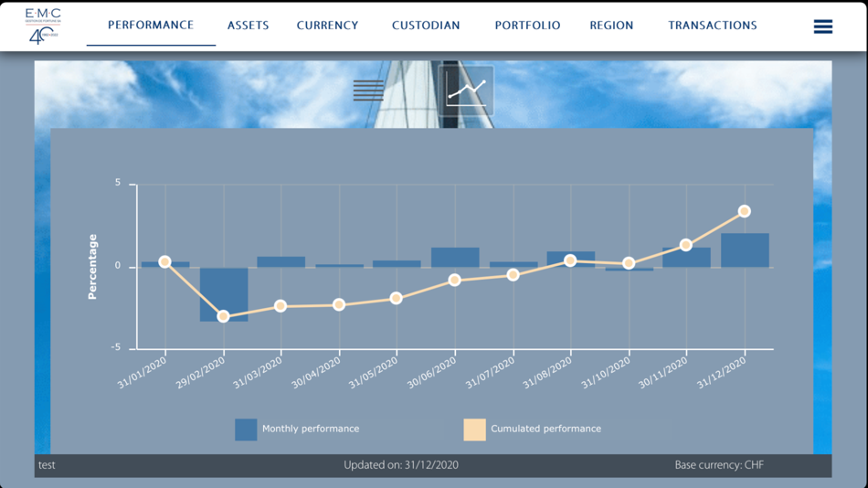Toggle Cumulated performance legend swatch
Screen dimensions: 868x488
(474, 430)
